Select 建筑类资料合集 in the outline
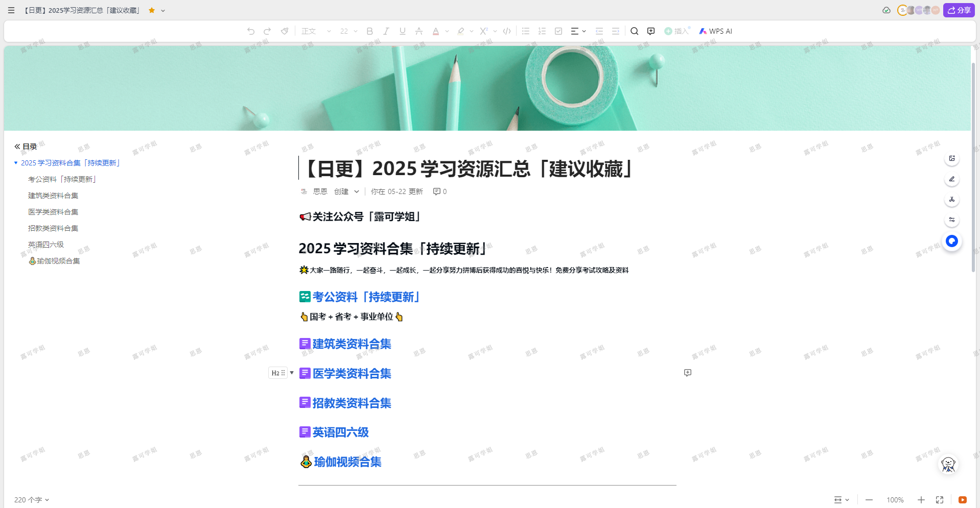 53,196
